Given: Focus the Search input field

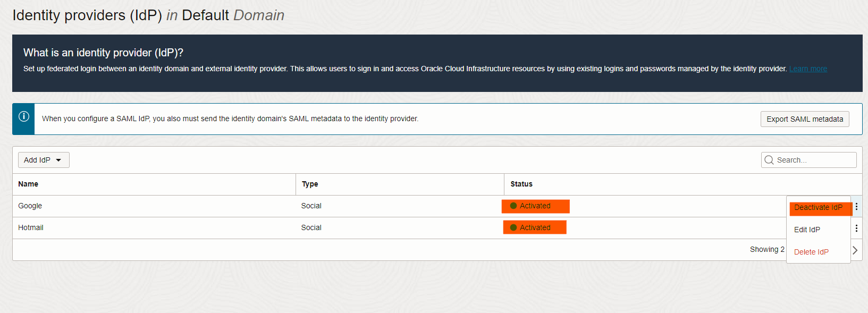Looking at the screenshot, I should coord(814,160).
